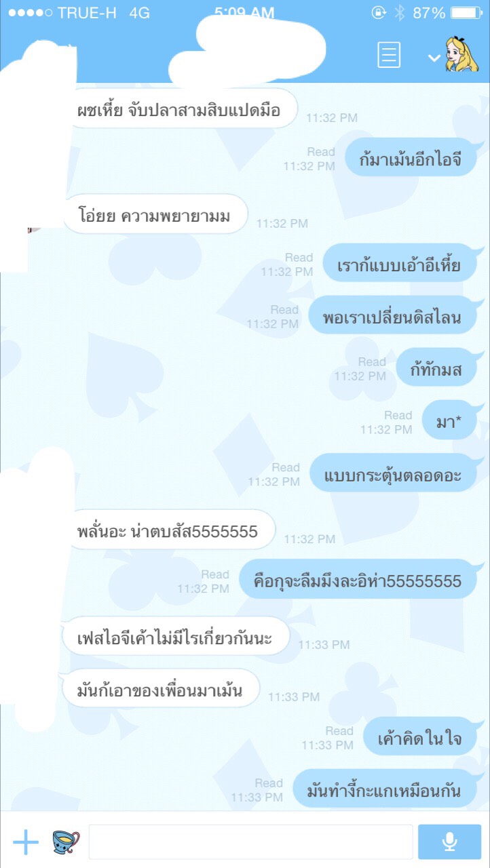Viewport: 490px width, 868px height.
Task: Tap the signal strength dots indicator
Action: pos(28,13)
